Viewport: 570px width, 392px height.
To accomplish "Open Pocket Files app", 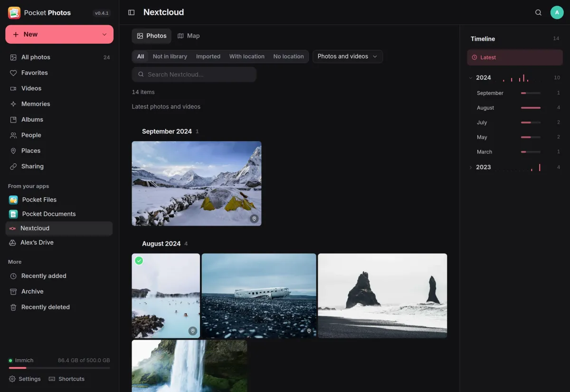I will (x=59, y=200).
